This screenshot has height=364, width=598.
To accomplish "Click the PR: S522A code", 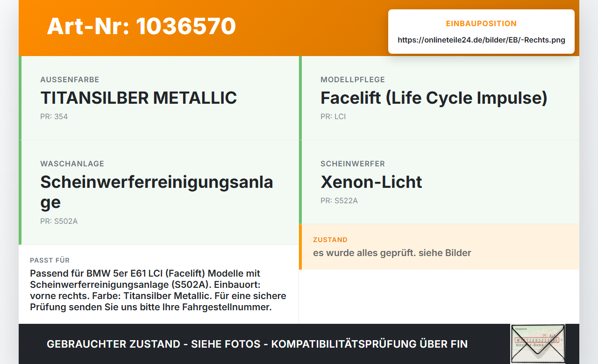I will 339,200.
